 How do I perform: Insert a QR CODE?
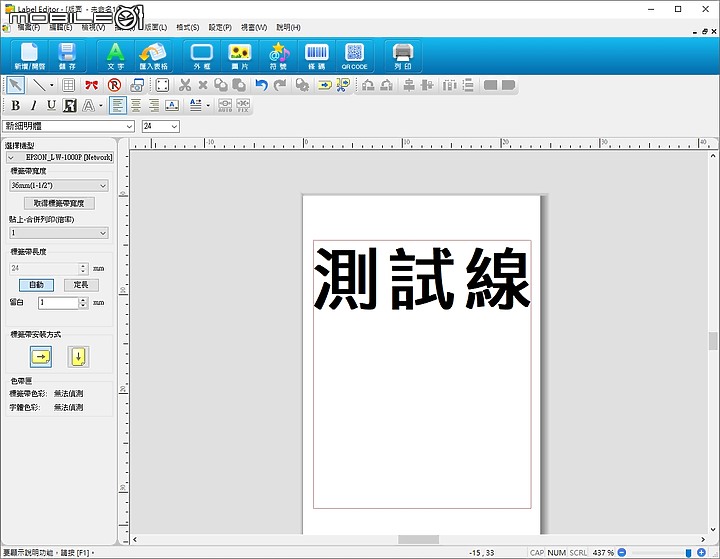click(354, 56)
